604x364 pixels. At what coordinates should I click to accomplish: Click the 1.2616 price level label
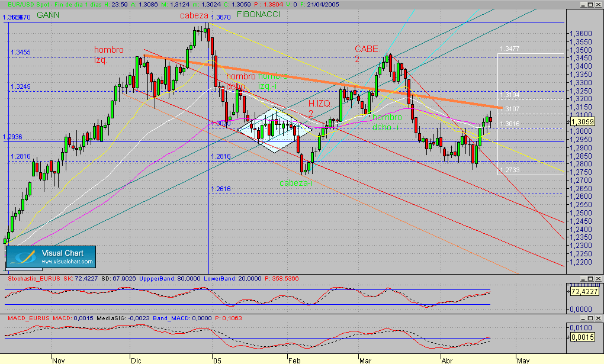221,189
